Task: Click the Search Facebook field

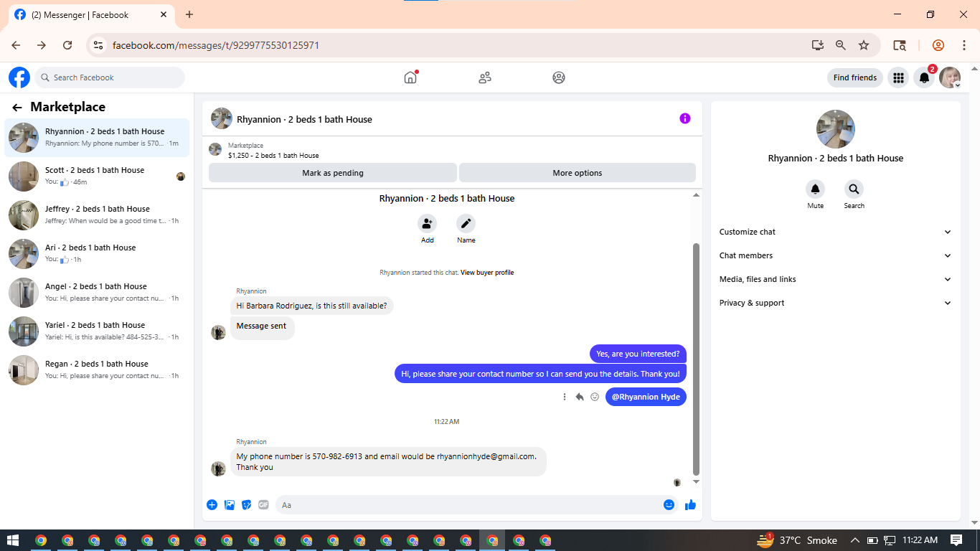Action: [110, 77]
